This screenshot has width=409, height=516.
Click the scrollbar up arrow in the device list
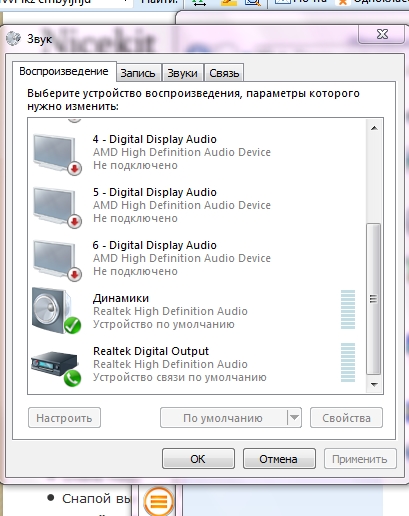[x=374, y=128]
